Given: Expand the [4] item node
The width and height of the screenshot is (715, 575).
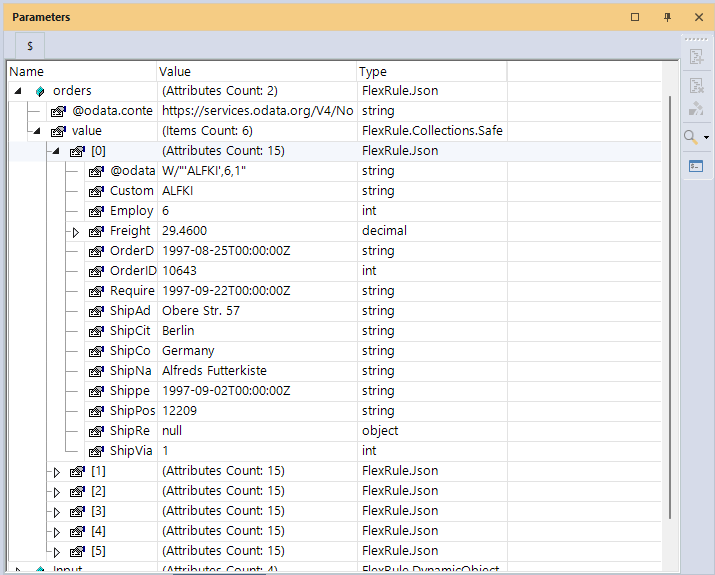Looking at the screenshot, I should coord(57,532).
